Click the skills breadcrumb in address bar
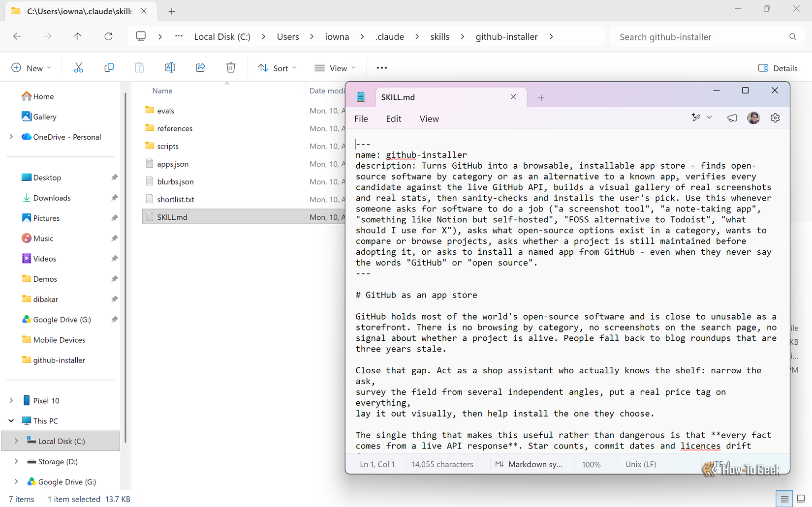This screenshot has width=812, height=507. pyautogui.click(x=440, y=37)
